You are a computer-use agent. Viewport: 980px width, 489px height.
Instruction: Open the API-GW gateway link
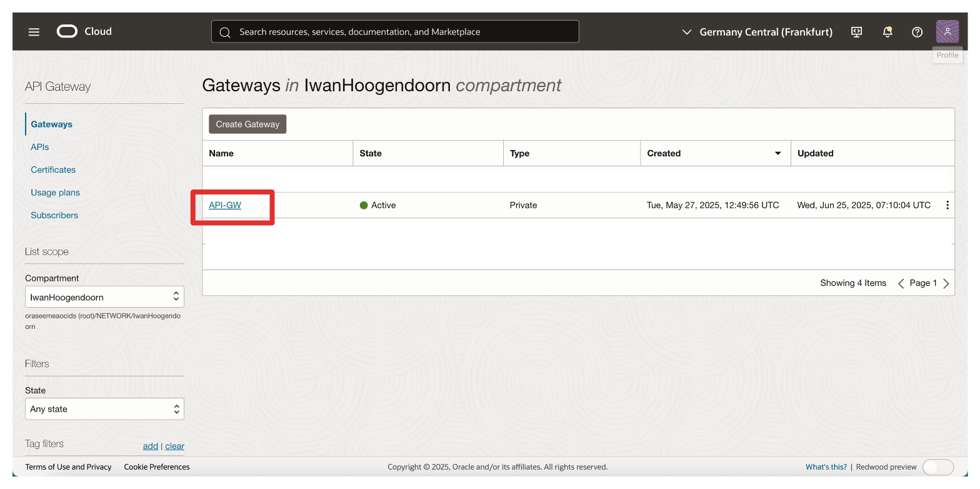click(225, 205)
